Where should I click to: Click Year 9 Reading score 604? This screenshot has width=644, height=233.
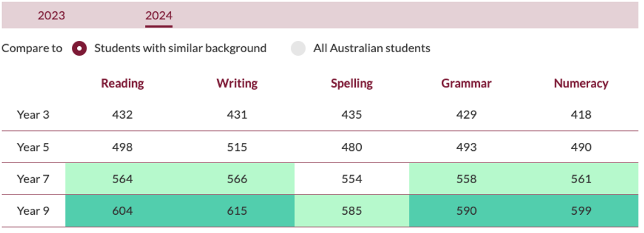pyautogui.click(x=122, y=211)
